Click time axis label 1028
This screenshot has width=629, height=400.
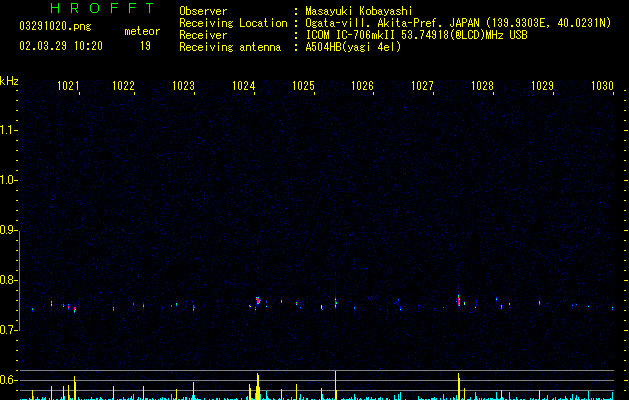click(482, 86)
